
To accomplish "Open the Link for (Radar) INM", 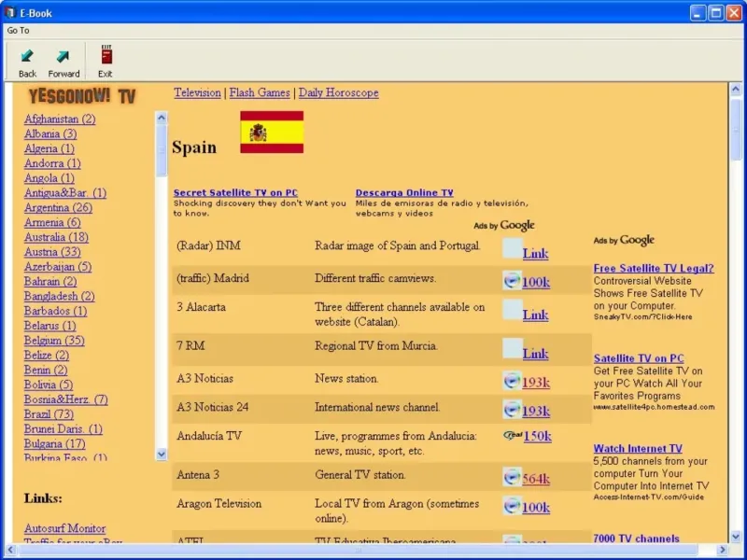I will point(535,253).
